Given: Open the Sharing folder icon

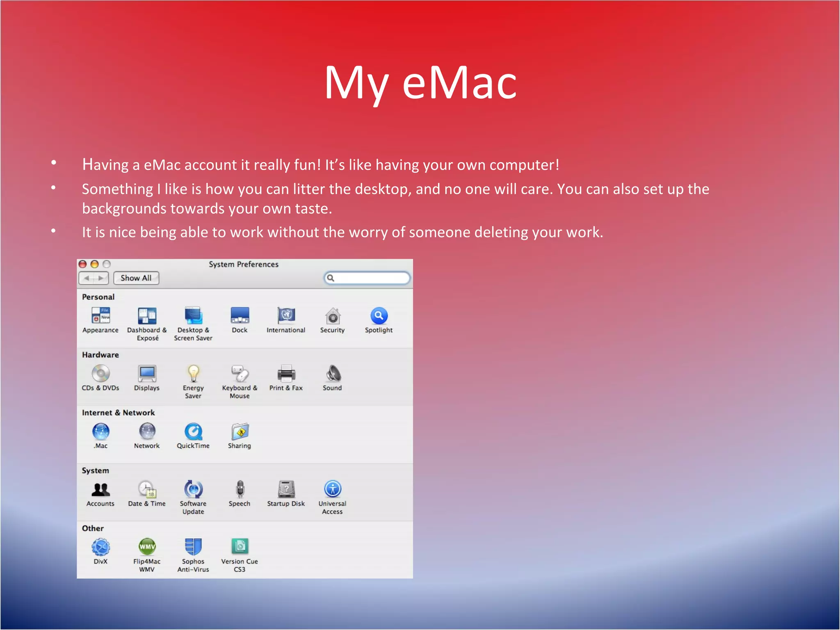Looking at the screenshot, I should [x=240, y=431].
